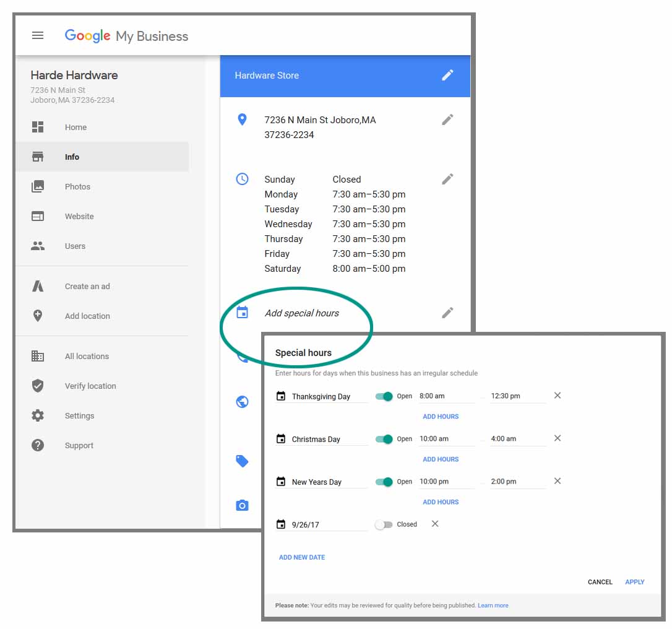Click calendar icon beside 9/26/17

(281, 524)
